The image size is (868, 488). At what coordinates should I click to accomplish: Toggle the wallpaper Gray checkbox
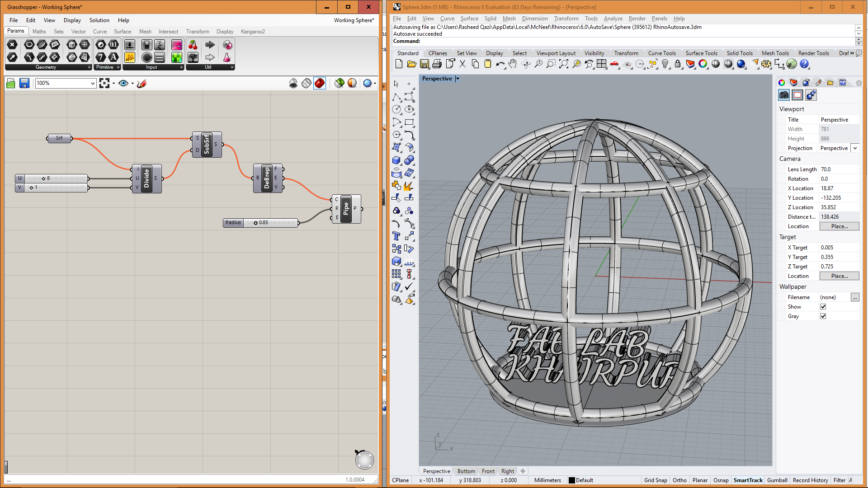(823, 316)
